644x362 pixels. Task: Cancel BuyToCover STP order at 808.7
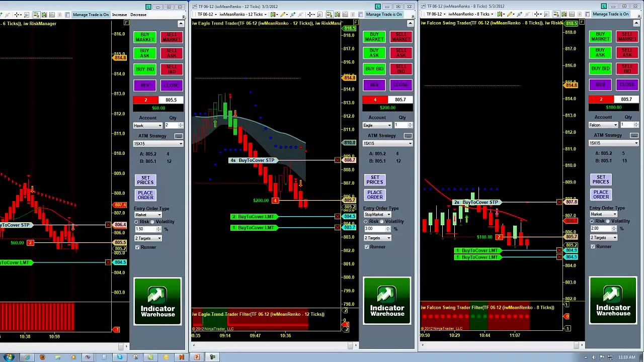click(337, 160)
